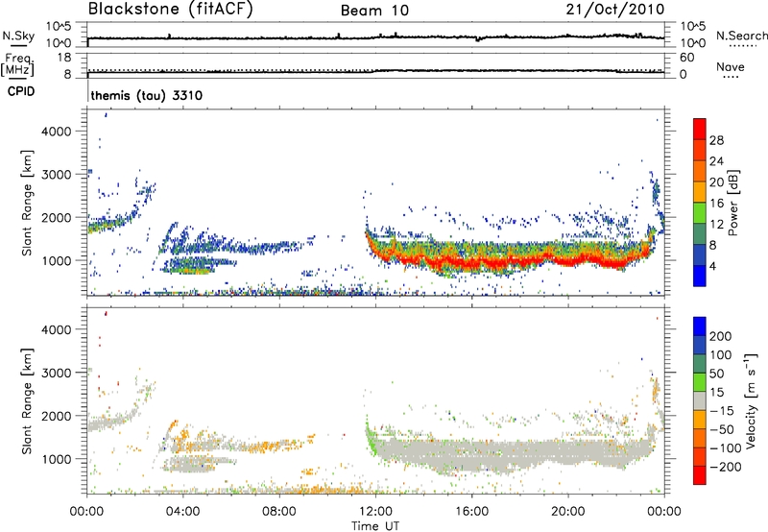Click the "04:00" time axis label
The height and width of the screenshot is (532, 768).
pos(182,511)
